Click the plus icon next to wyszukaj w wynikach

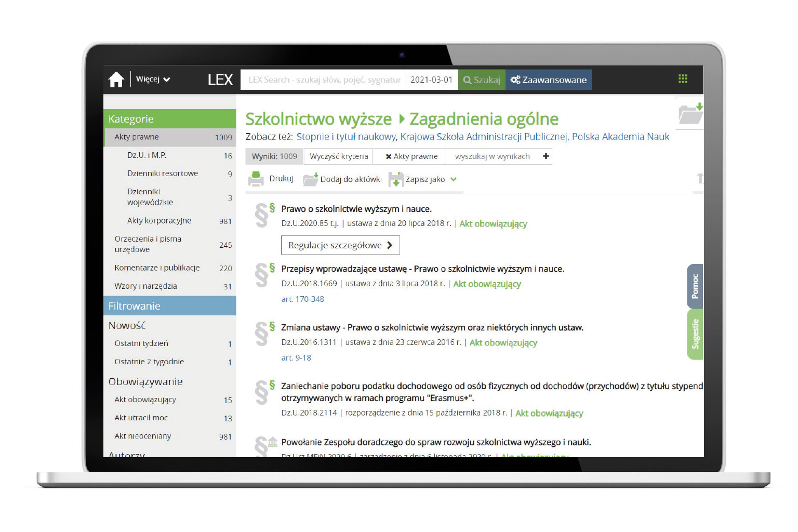click(546, 156)
